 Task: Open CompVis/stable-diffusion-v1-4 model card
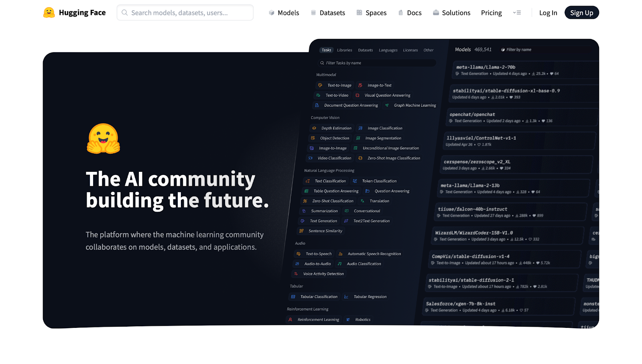504,260
